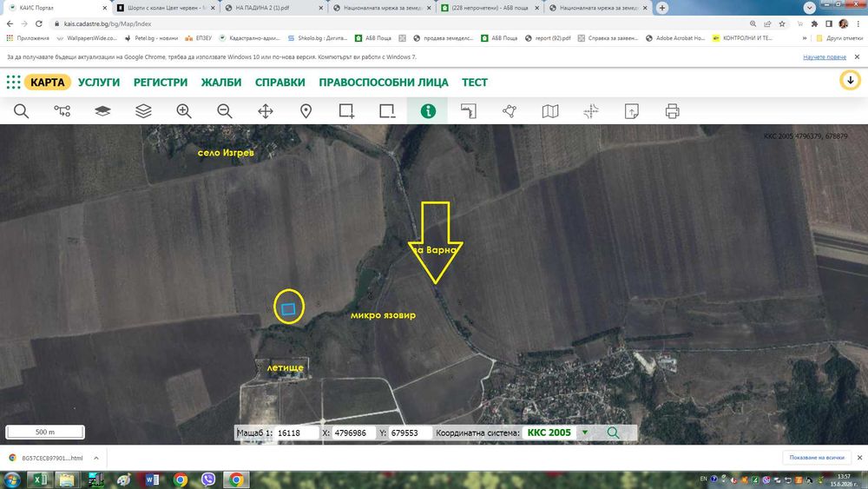This screenshot has height=489, width=868.
Task: Open the Chrome profile avatar
Action: pos(843,23)
